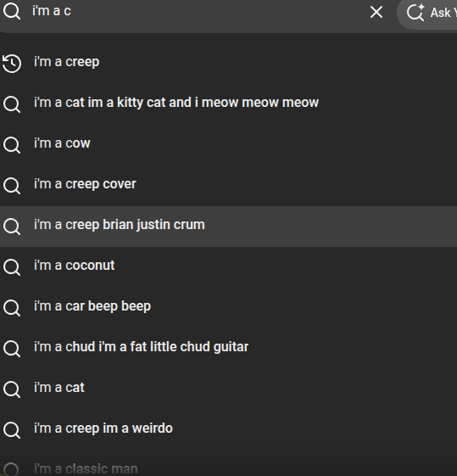Click magnifier icon next to i'm a cow
Image resolution: width=457 pixels, height=476 pixels.
pos(12,144)
